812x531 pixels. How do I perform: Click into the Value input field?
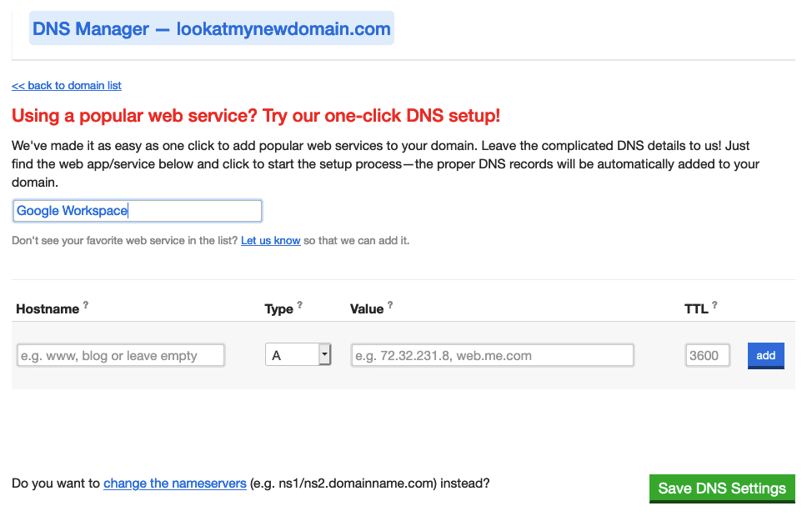[492, 355]
